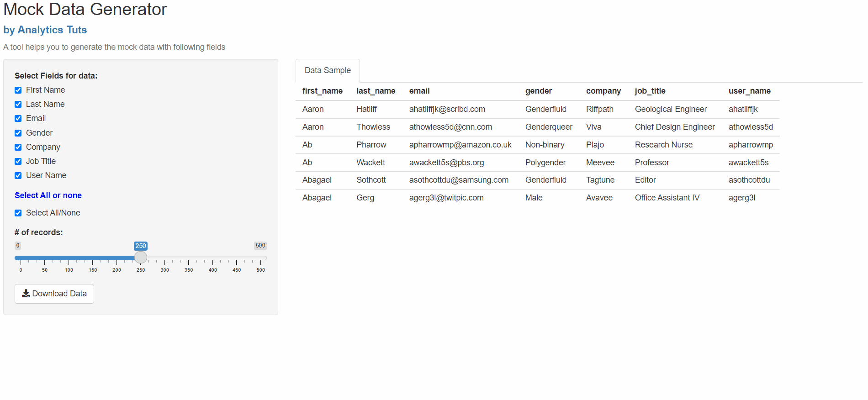Uncheck the First Name checkbox
This screenshot has height=400, width=868.
coord(18,90)
